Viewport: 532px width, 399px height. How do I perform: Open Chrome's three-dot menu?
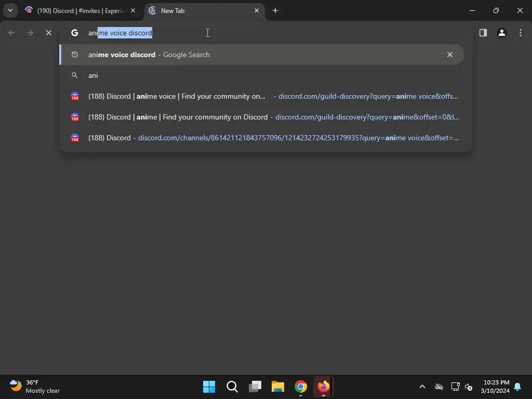pyautogui.click(x=521, y=33)
